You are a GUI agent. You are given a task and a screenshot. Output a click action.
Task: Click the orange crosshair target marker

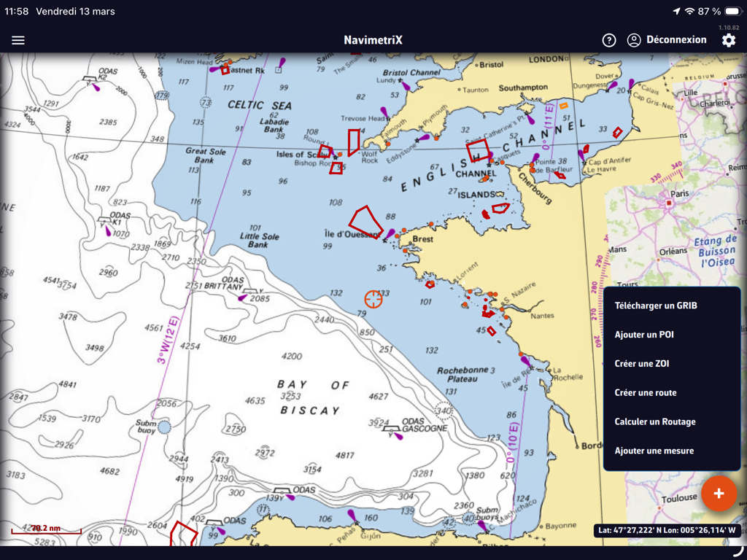point(373,299)
